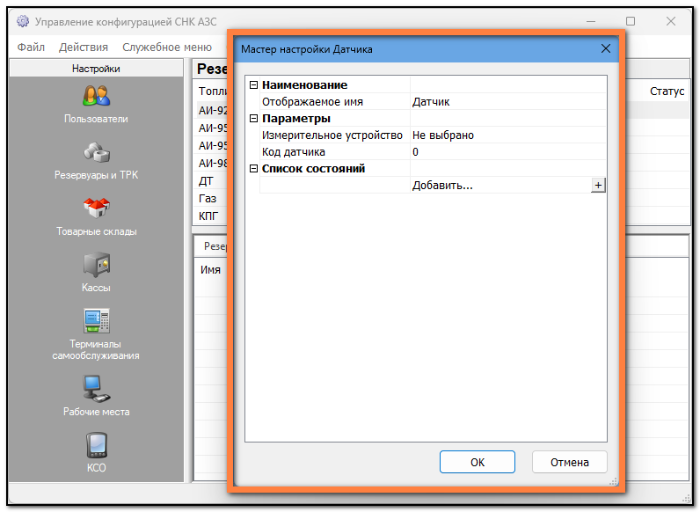Click the Отмена button
Viewport: 700px width, 512px height.
(569, 462)
